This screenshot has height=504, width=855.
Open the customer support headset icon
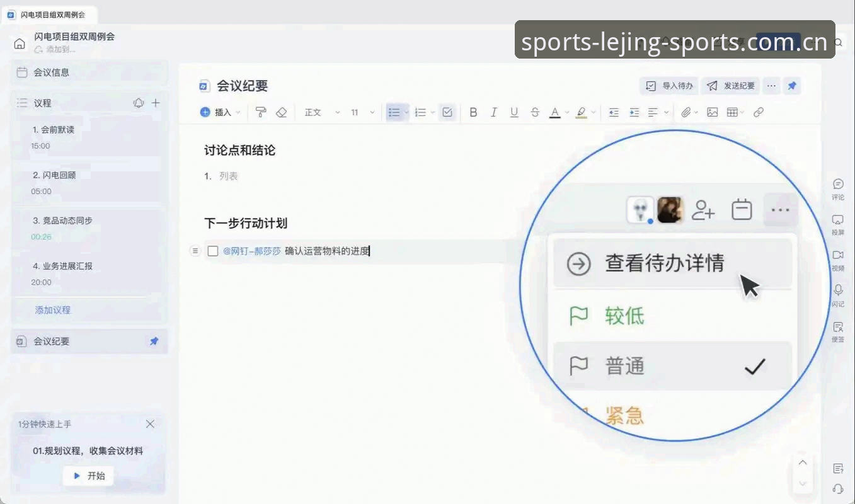(838, 488)
